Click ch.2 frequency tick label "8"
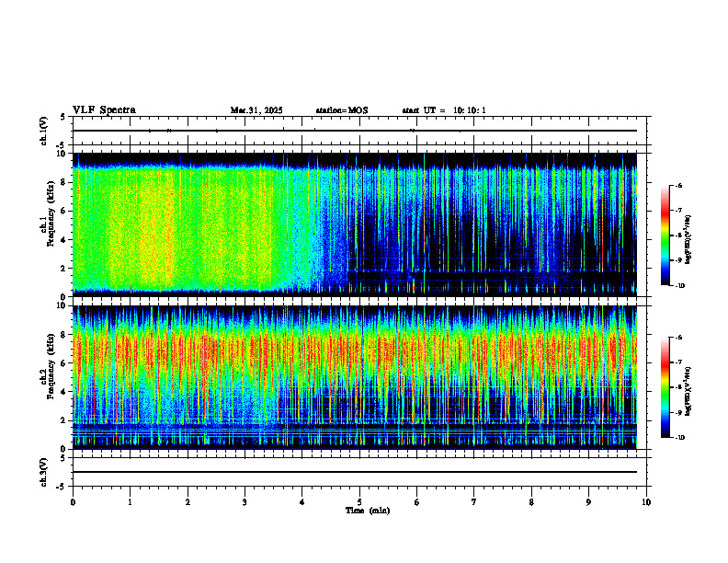The width and height of the screenshot is (728, 563). (x=63, y=335)
